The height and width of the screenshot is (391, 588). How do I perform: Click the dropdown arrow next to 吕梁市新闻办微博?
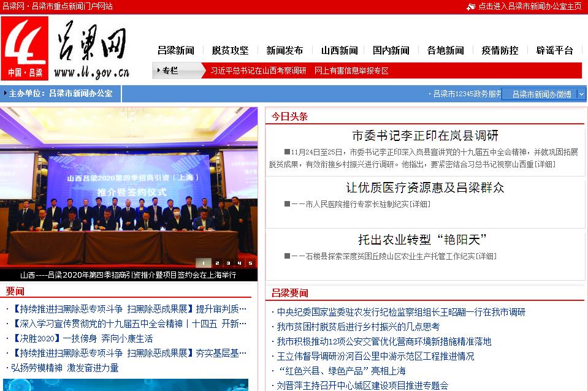point(581,94)
